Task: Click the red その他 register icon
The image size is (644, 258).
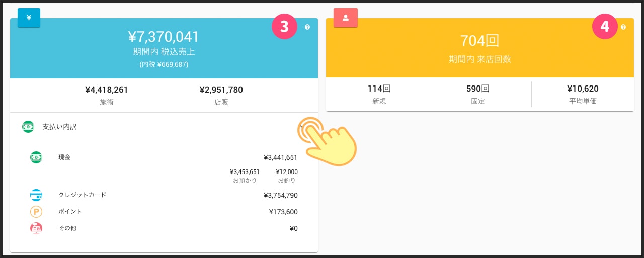Action: pos(36,228)
